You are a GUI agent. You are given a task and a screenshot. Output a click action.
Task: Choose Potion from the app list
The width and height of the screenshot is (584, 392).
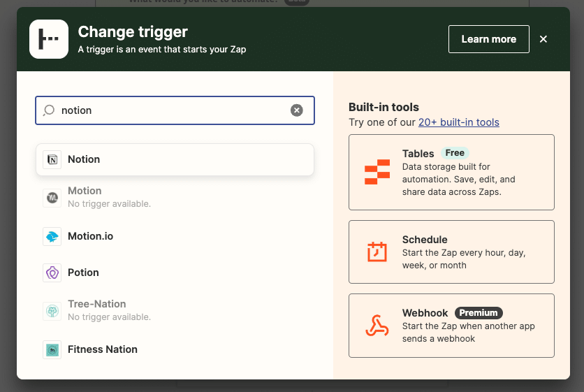175,273
